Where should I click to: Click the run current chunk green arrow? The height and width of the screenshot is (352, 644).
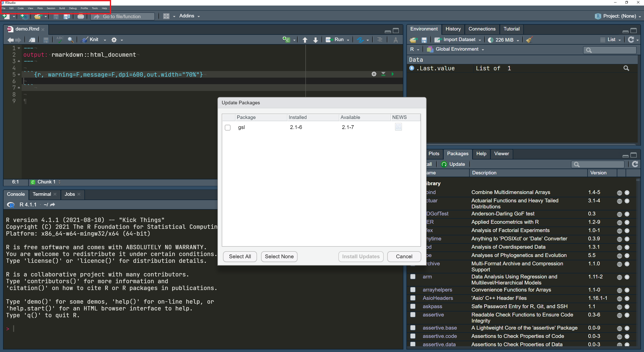(393, 74)
